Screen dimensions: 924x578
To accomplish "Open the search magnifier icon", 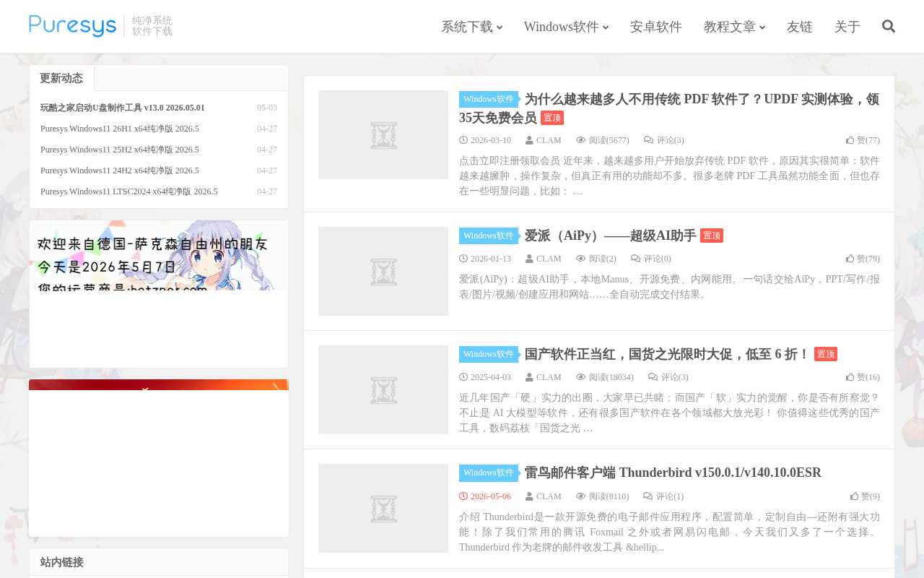I will [889, 27].
